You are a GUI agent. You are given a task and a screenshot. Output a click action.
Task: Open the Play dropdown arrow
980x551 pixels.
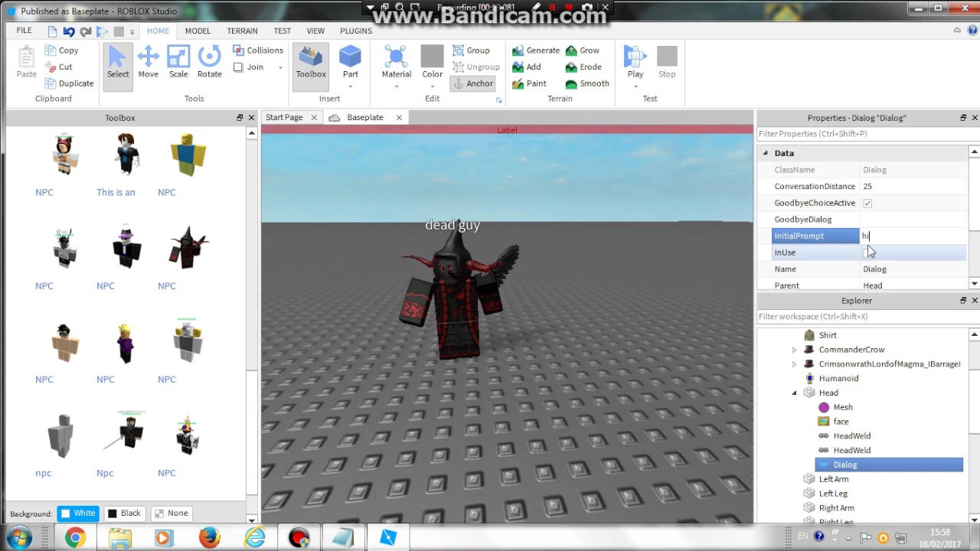tap(635, 86)
